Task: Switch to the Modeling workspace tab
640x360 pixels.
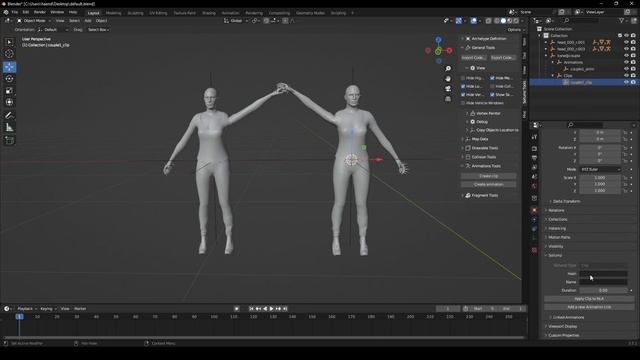Action: tap(113, 13)
